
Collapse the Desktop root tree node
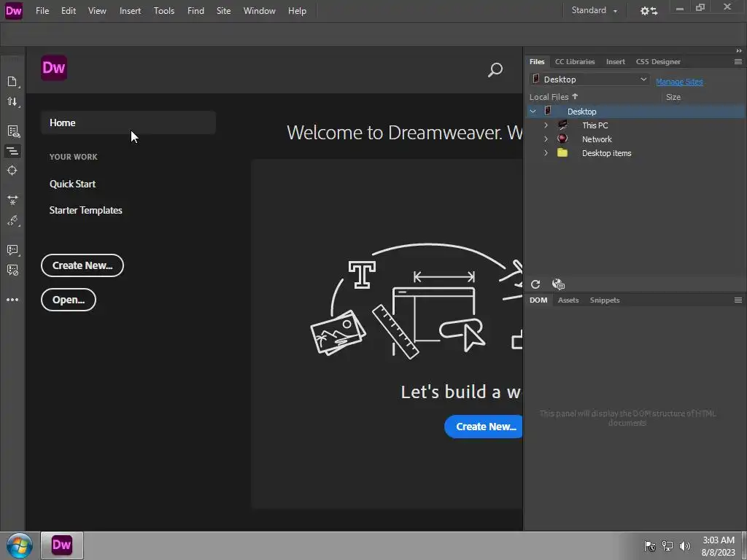click(x=533, y=112)
